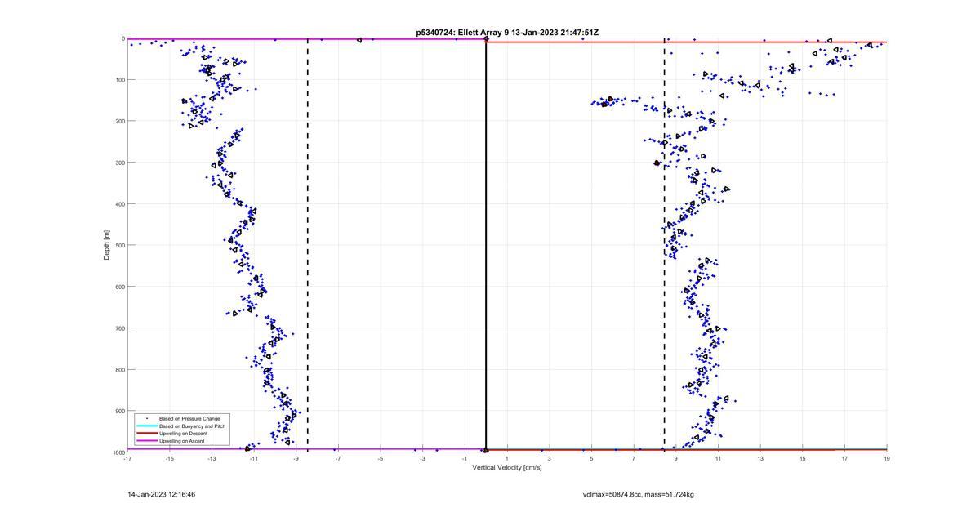This screenshot has height=508, width=980.
Task: Click the dark red line sample in legend
Action: click(147, 434)
